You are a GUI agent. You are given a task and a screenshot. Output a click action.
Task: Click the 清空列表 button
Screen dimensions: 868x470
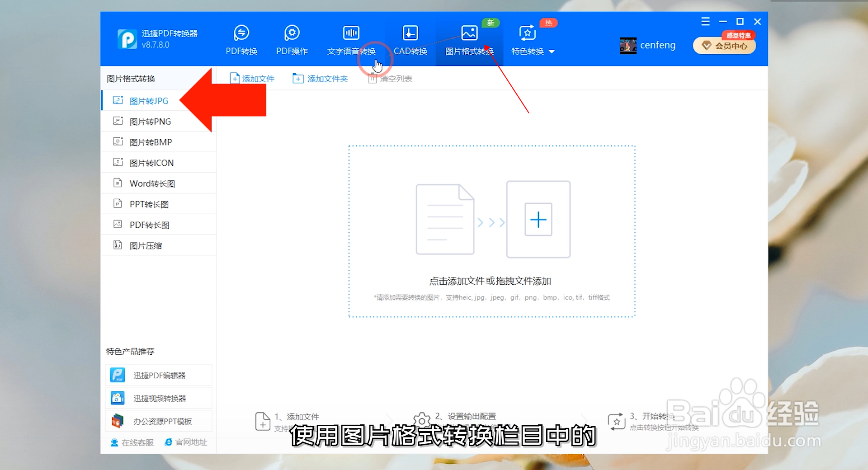390,79
